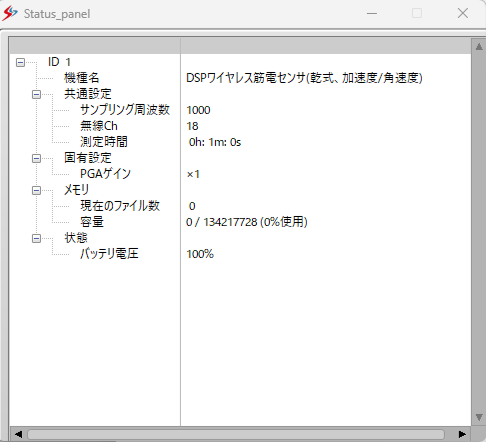Close the Status_panel window
This screenshot has height=442, width=486.
pos(463,13)
